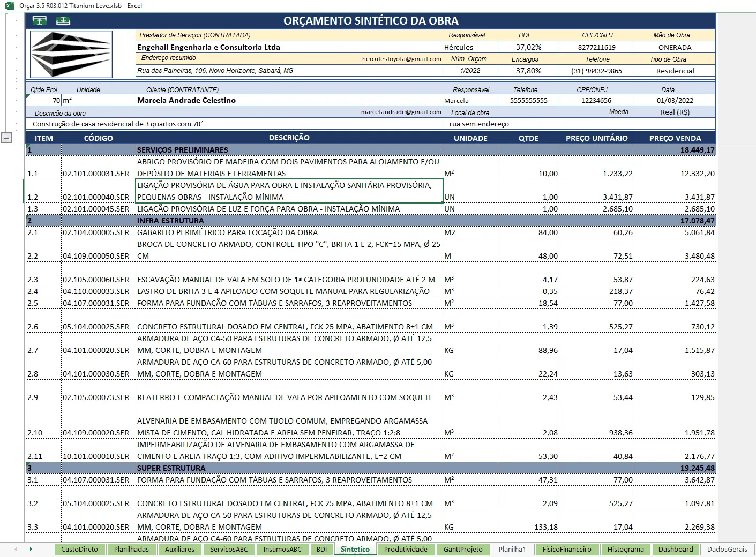
Task: Click the upload-arrow icon in blue header
Action: (x=40, y=20)
